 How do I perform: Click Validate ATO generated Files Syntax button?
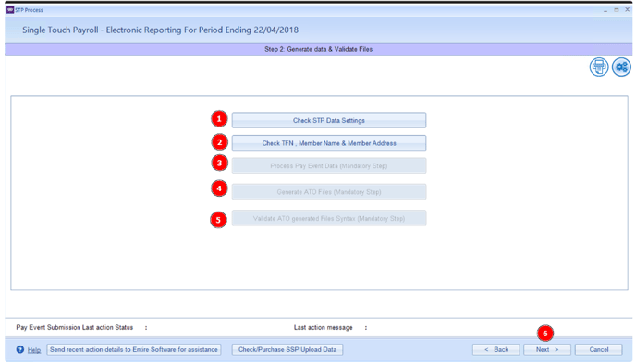[x=329, y=218]
